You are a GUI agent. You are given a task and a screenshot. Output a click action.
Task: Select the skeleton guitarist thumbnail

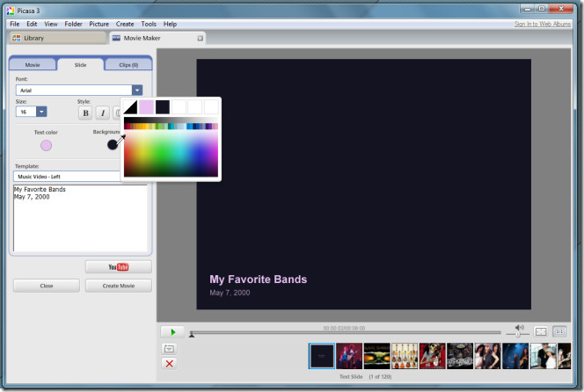point(432,356)
